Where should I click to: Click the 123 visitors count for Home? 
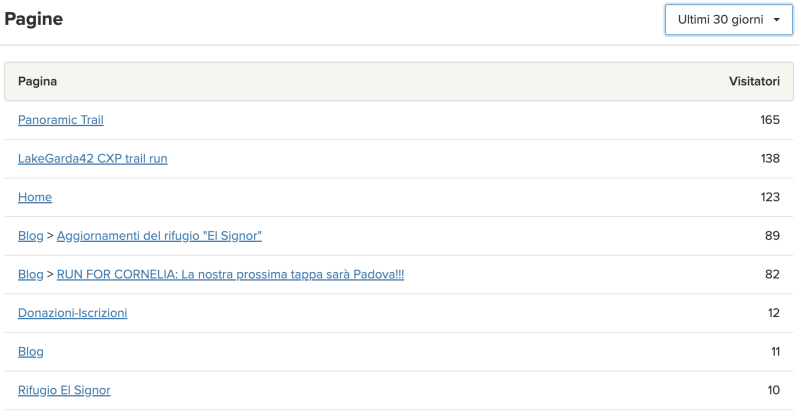769,197
